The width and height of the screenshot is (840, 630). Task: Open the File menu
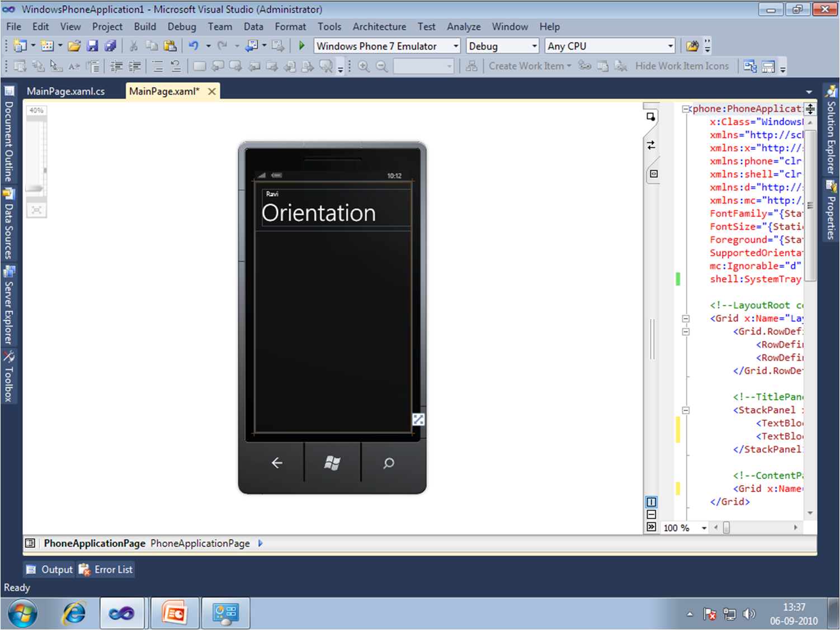point(14,26)
